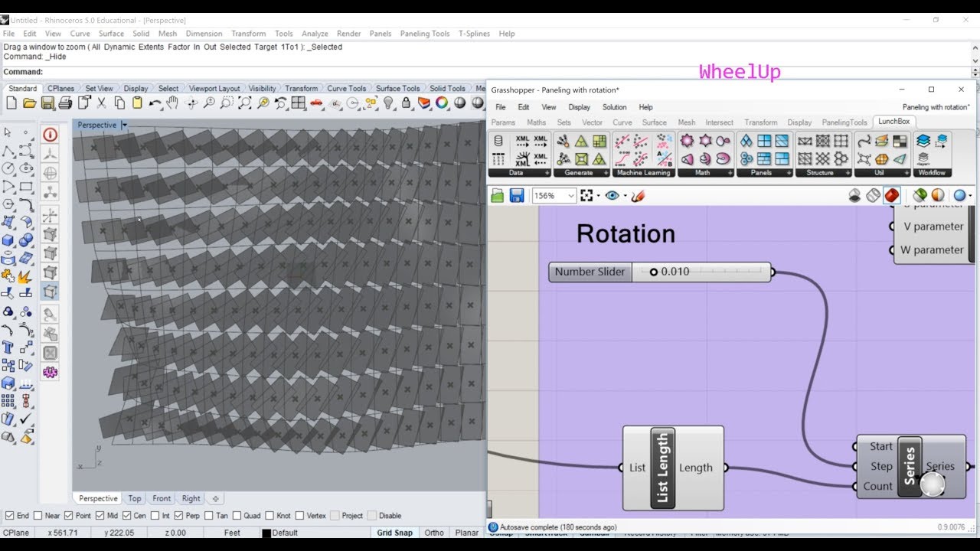This screenshot has height=551, width=980.
Task: Toggle Planar in status bar
Action: coord(467,533)
